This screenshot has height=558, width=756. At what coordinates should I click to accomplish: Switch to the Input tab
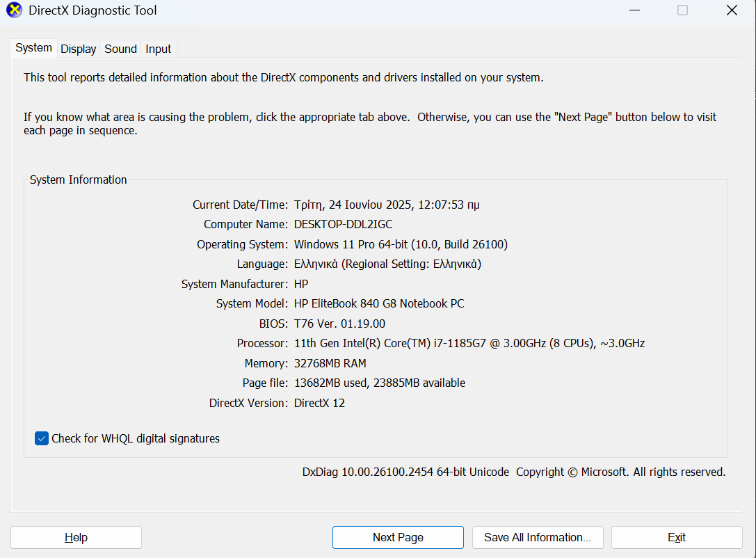pyautogui.click(x=158, y=49)
